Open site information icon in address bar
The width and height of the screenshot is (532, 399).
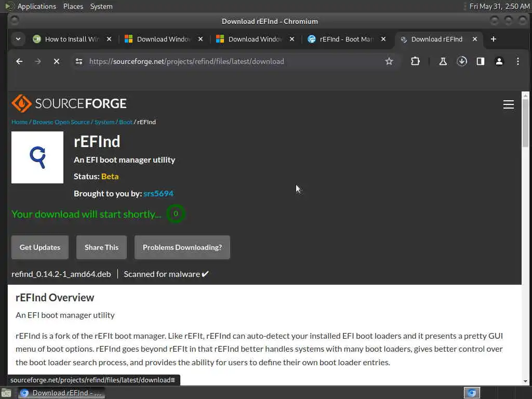click(x=79, y=61)
